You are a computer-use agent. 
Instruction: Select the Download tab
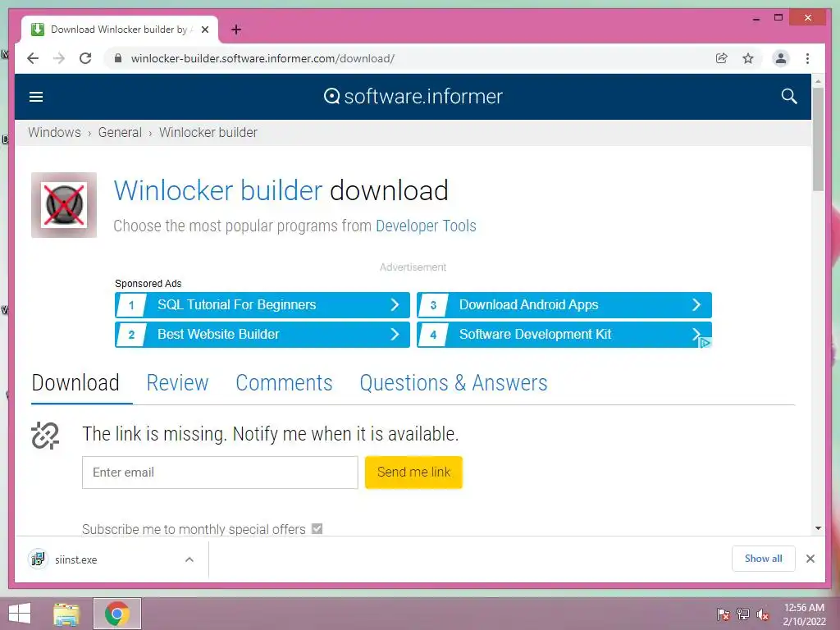[75, 383]
